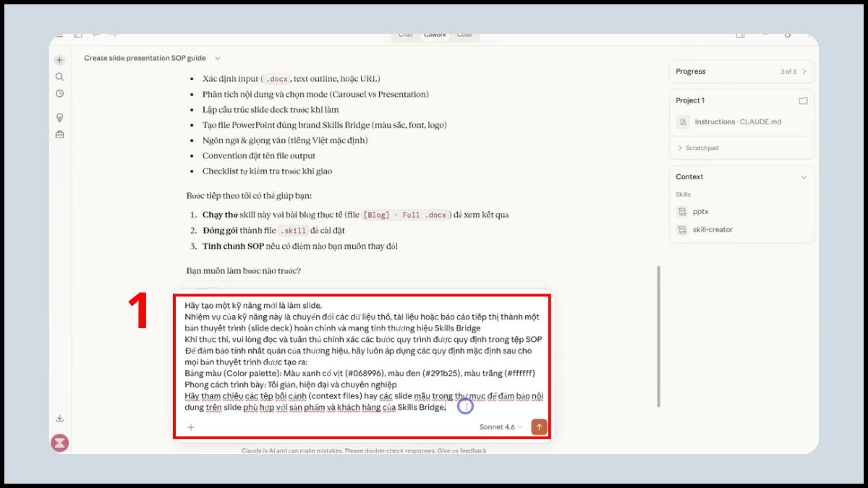Add an attachment with the plus icon in the message box
The height and width of the screenshot is (488, 868).
point(191,427)
